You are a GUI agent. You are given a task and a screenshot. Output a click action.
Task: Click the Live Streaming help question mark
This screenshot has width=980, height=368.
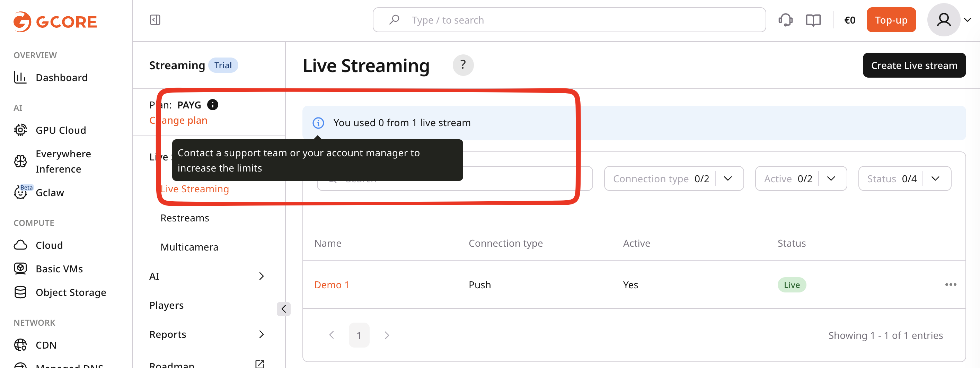(x=463, y=65)
